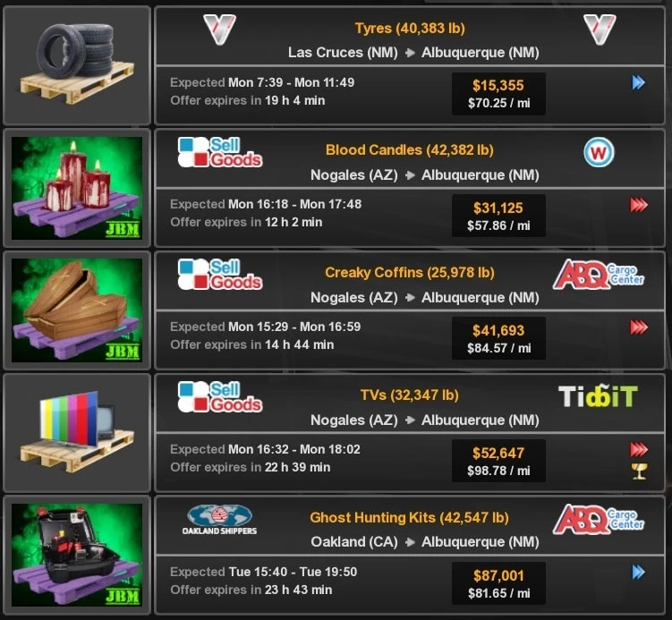Click the blue double-arrow on Tyres job
Image resolution: width=672 pixels, height=620 pixels.
639,82
